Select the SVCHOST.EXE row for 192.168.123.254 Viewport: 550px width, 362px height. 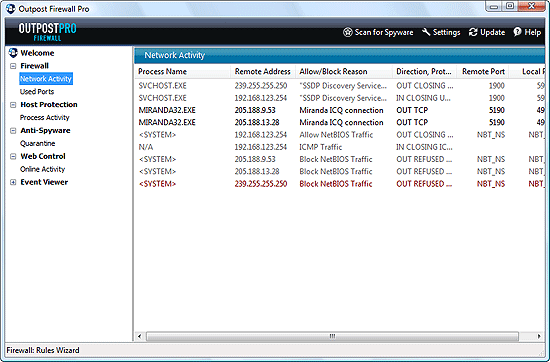click(340, 98)
